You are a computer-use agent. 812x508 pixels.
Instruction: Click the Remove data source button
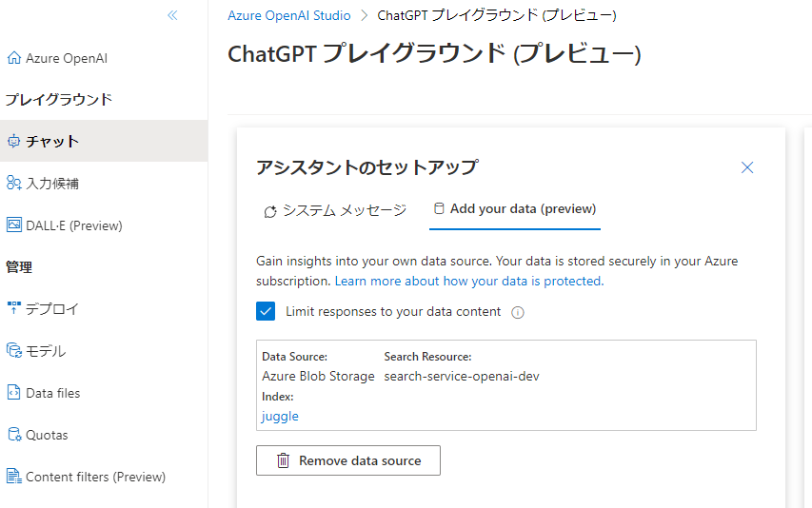(x=348, y=460)
